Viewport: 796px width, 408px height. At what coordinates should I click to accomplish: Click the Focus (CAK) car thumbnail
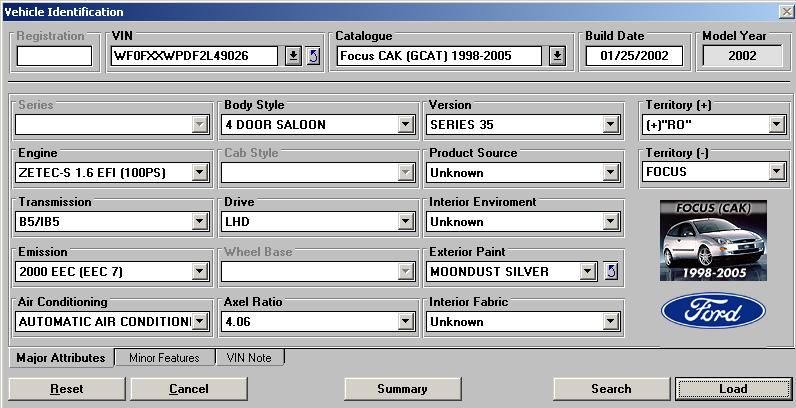point(713,240)
